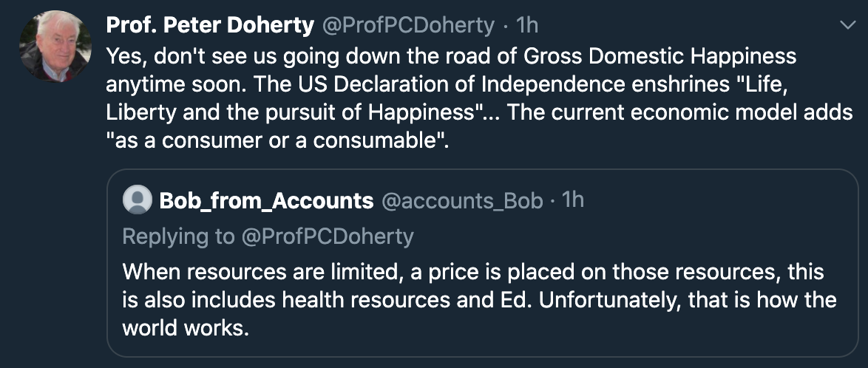The image size is (868, 368).
Task: Open main tweet's 1h timestamp
Action: 527,25
